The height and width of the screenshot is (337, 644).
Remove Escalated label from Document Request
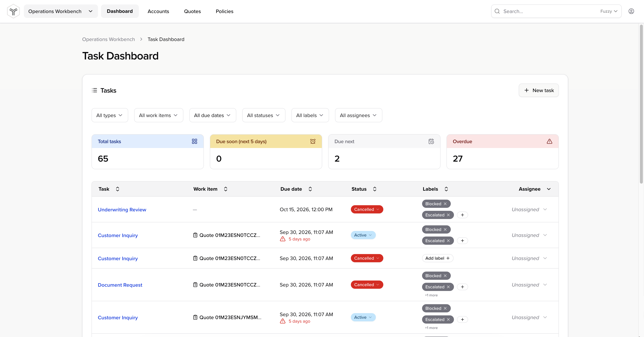pos(448,287)
